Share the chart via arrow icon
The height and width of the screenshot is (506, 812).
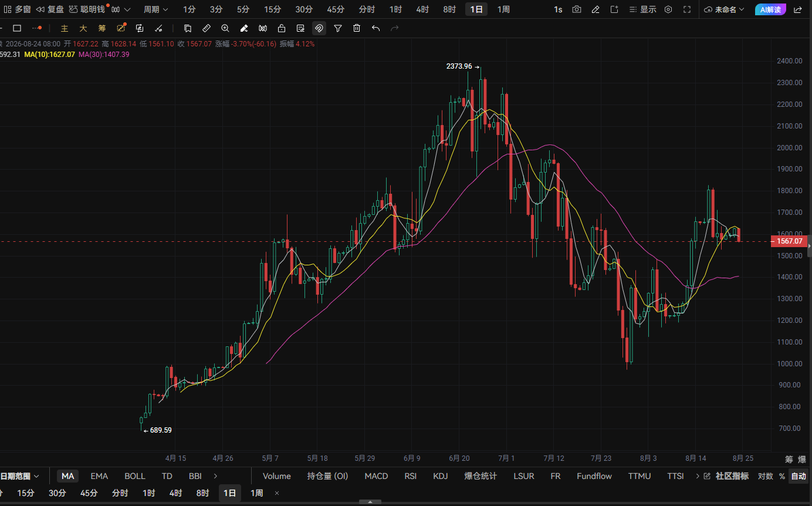(x=798, y=9)
